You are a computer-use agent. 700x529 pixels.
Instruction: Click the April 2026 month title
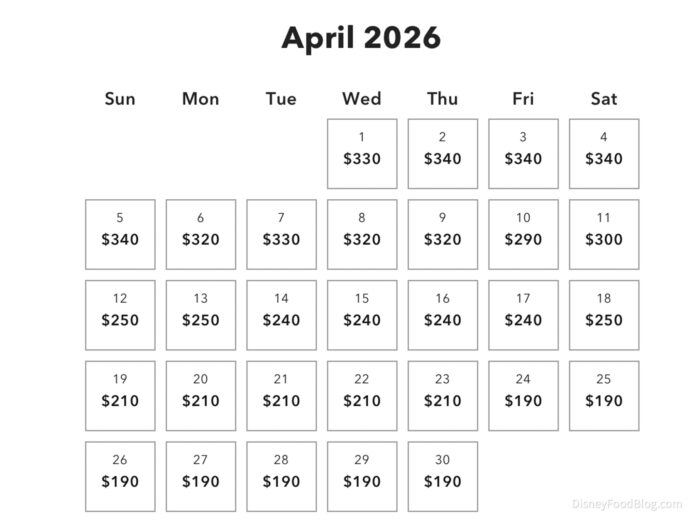(x=361, y=38)
